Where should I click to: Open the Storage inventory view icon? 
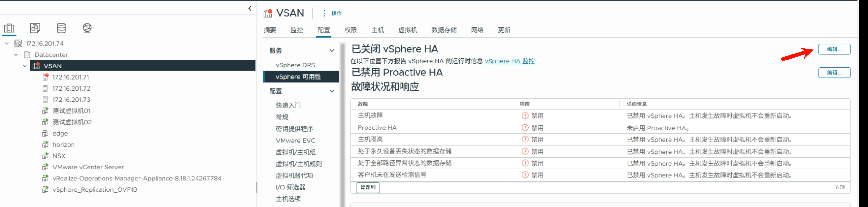[x=61, y=28]
